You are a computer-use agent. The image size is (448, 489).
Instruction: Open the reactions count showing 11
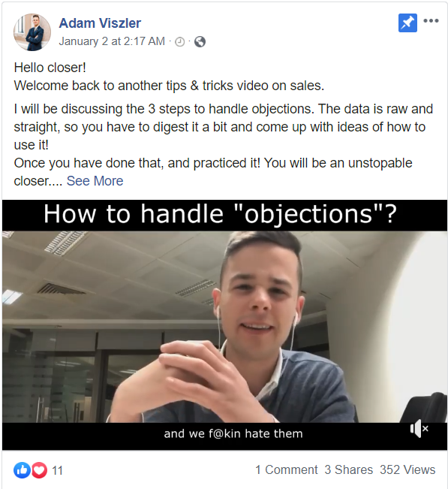coord(57,470)
